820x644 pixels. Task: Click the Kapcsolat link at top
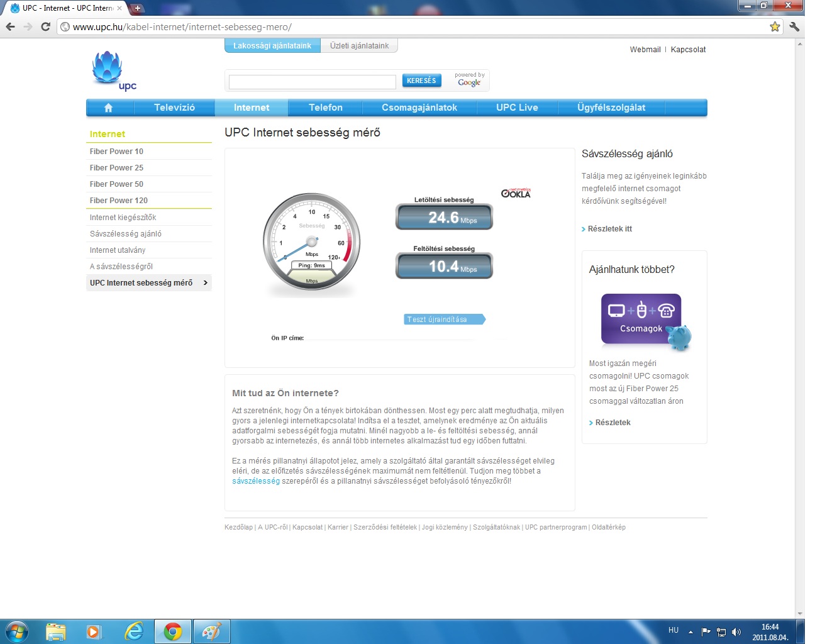(688, 50)
